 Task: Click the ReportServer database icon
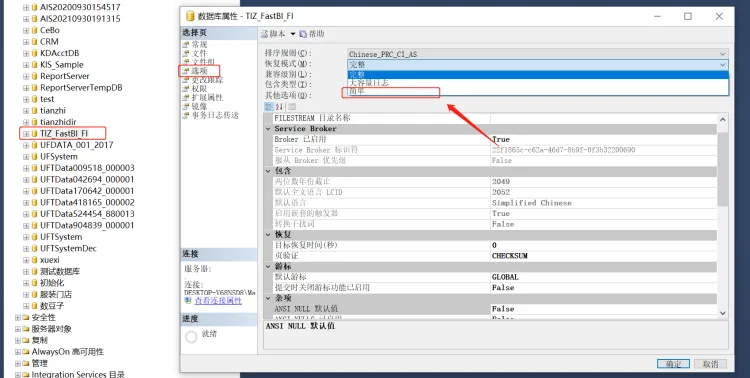(x=34, y=76)
